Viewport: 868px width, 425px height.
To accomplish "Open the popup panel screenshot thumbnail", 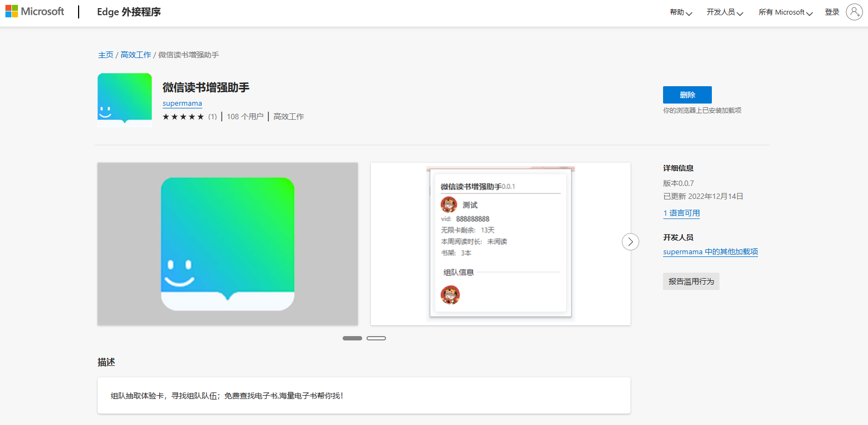I will click(500, 244).
